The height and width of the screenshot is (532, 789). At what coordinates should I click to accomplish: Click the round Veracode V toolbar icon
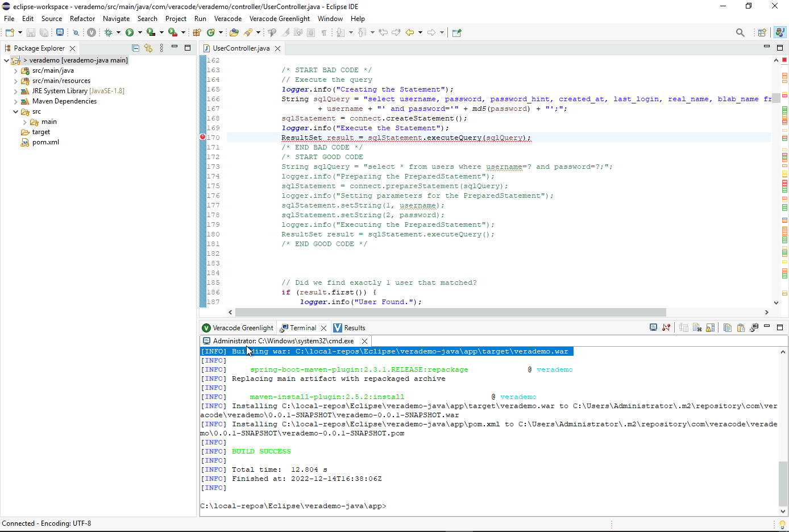tap(92, 32)
